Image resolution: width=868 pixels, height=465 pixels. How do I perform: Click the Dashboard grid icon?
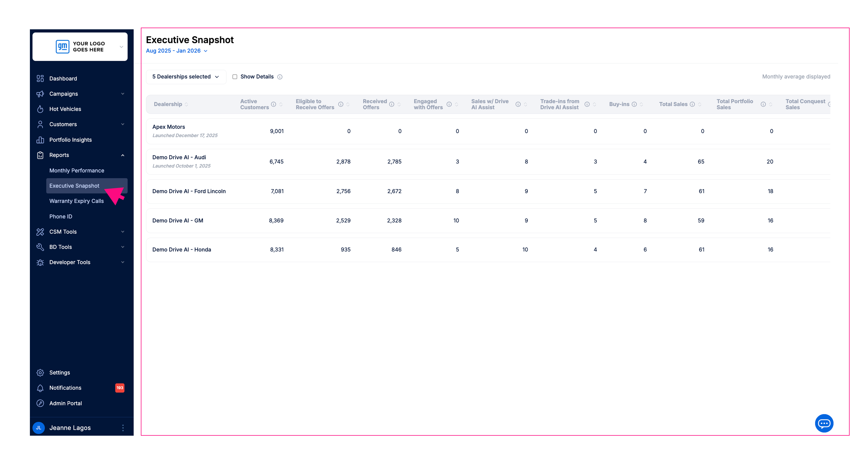click(40, 78)
